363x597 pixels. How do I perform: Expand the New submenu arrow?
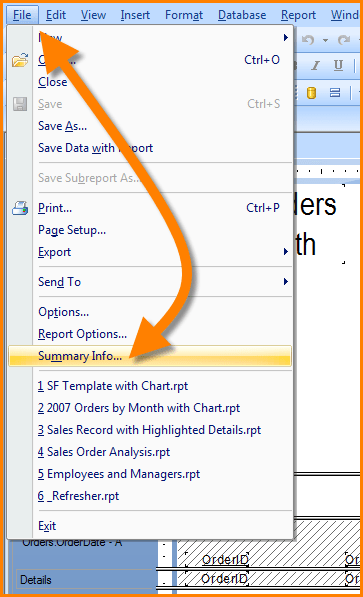(x=286, y=37)
